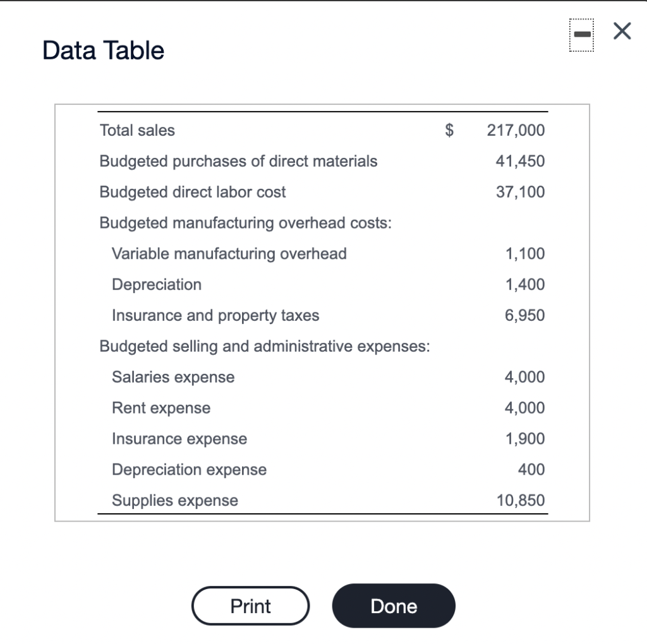The width and height of the screenshot is (647, 644).
Task: Click Budgeted selling and administrative expenses heading
Action: (264, 346)
